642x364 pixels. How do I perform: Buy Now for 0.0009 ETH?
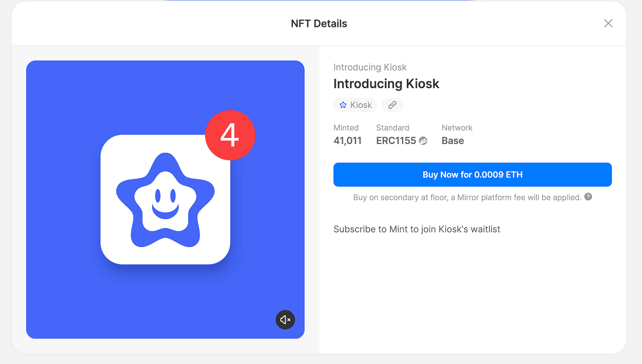473,175
